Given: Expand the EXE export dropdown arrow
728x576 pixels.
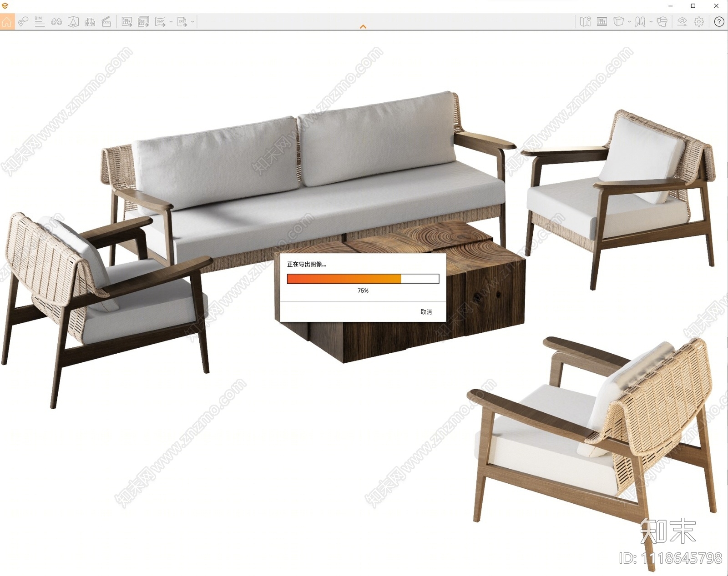Looking at the screenshot, I should (x=193, y=21).
